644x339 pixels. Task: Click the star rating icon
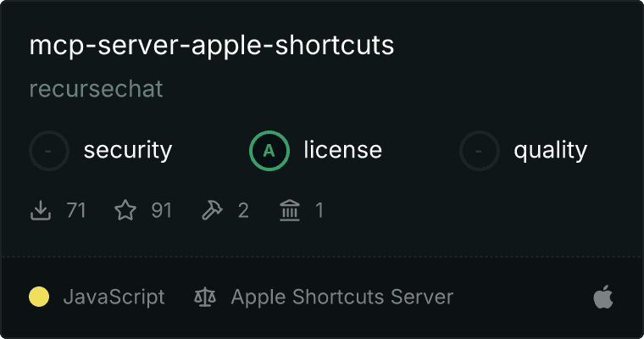(125, 210)
